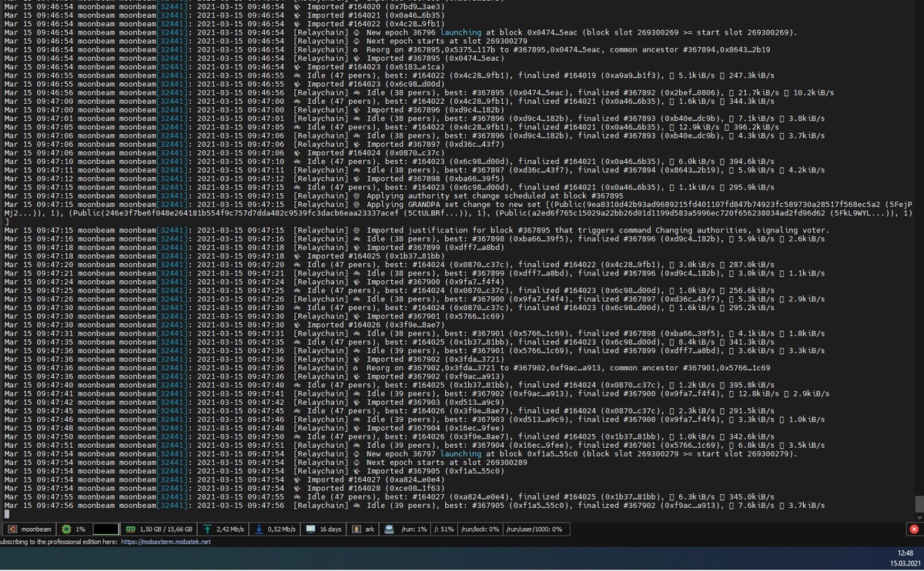Click the moonbeam host icon in status bar
Viewport: 924px width, 571px height.
click(14, 529)
